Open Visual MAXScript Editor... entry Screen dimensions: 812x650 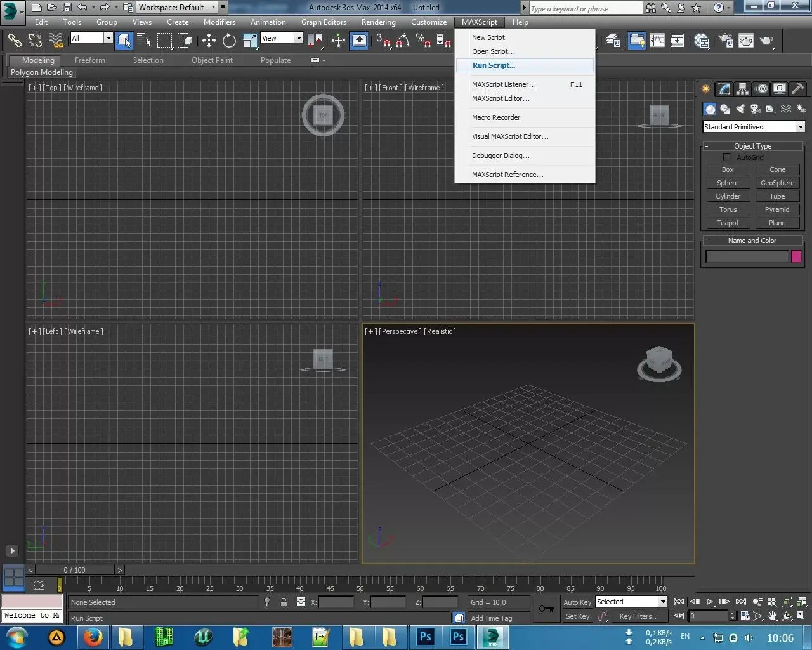[525, 136]
